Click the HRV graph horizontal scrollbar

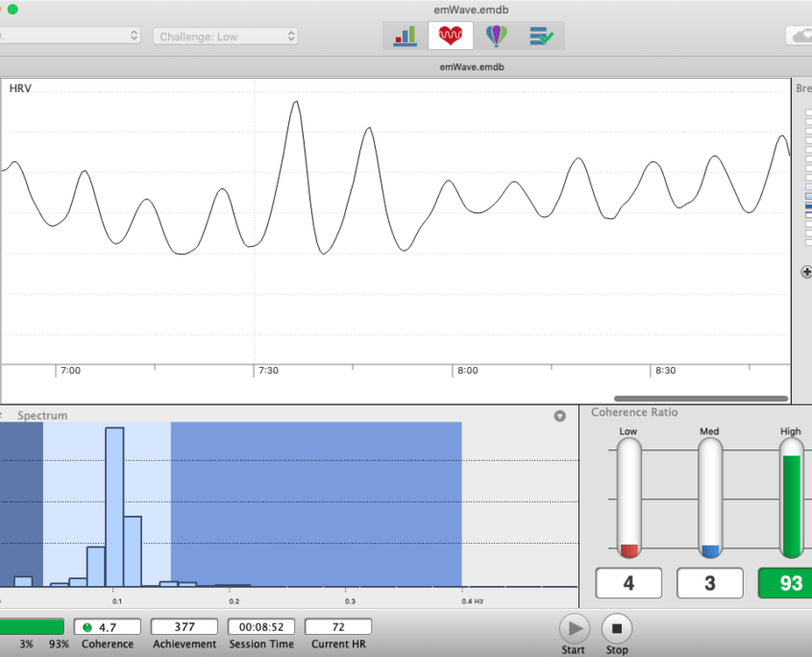pyautogui.click(x=701, y=399)
